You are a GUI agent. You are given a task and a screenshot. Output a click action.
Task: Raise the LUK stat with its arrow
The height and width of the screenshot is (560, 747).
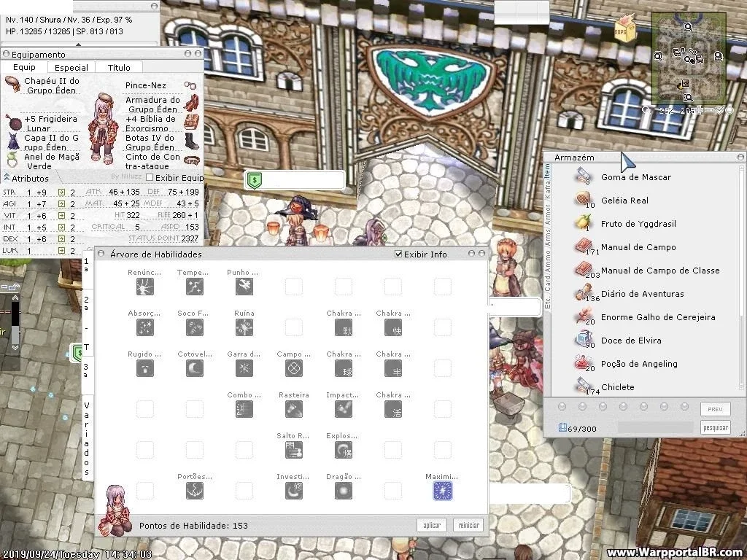(61, 251)
